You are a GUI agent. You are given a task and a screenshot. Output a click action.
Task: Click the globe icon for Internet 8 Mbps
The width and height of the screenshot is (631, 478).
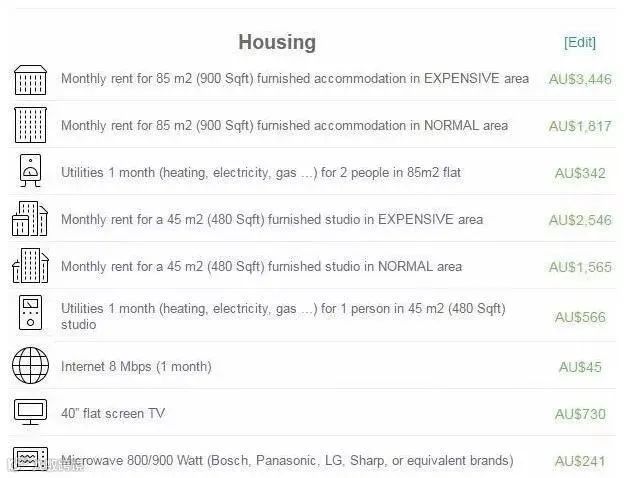[x=31, y=365]
